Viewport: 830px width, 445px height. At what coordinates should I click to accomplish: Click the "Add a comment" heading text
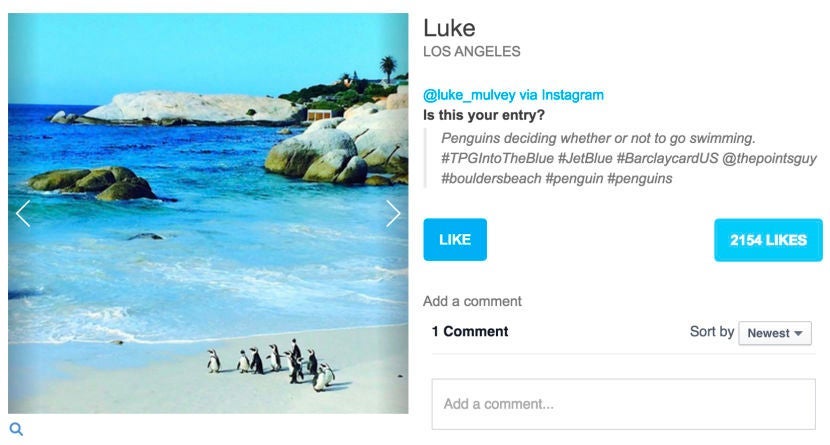click(472, 301)
